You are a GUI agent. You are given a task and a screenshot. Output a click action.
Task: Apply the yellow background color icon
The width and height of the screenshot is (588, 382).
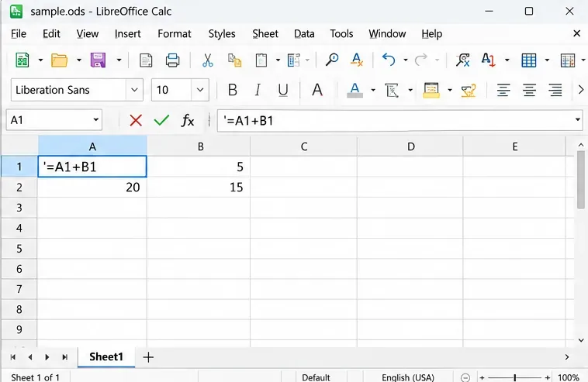pos(431,90)
